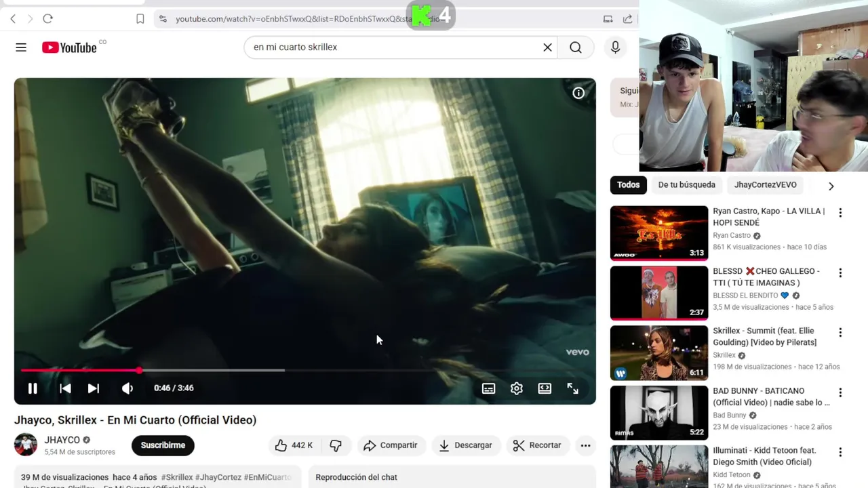
Task: Subscribe to JHAYCO with Suscribirme
Action: point(163,445)
